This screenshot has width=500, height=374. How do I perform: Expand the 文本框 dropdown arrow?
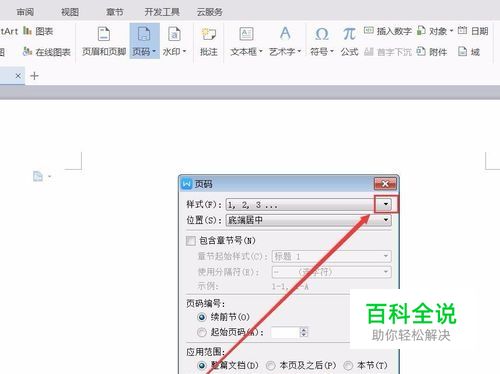[261, 52]
